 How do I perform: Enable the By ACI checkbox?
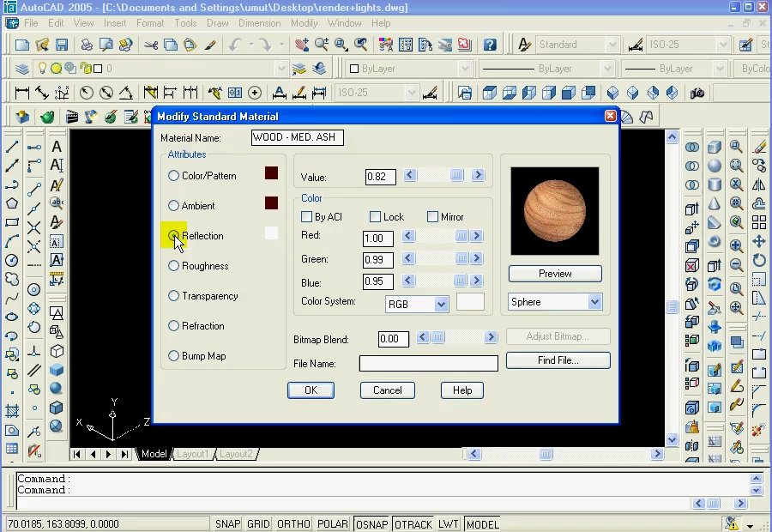307,217
